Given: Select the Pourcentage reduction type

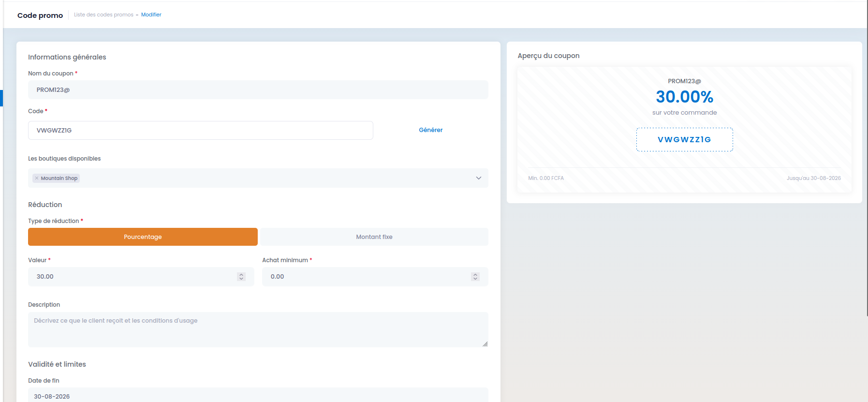Looking at the screenshot, I should pyautogui.click(x=143, y=237).
